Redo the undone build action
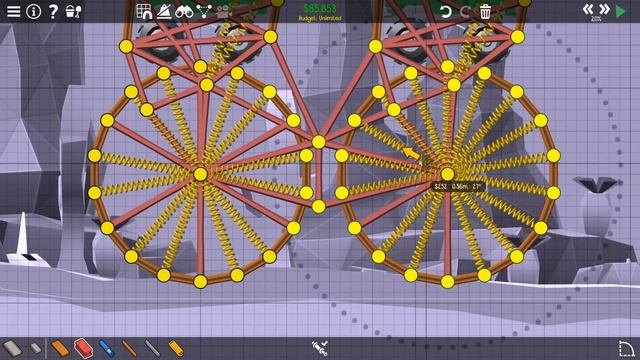Image resolution: width=640 pixels, height=360 pixels. pyautogui.click(x=465, y=11)
